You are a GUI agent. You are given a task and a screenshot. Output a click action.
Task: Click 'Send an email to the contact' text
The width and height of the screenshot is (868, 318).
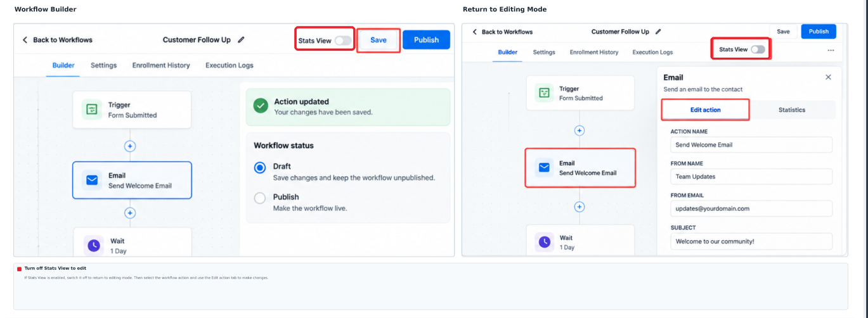pos(703,89)
